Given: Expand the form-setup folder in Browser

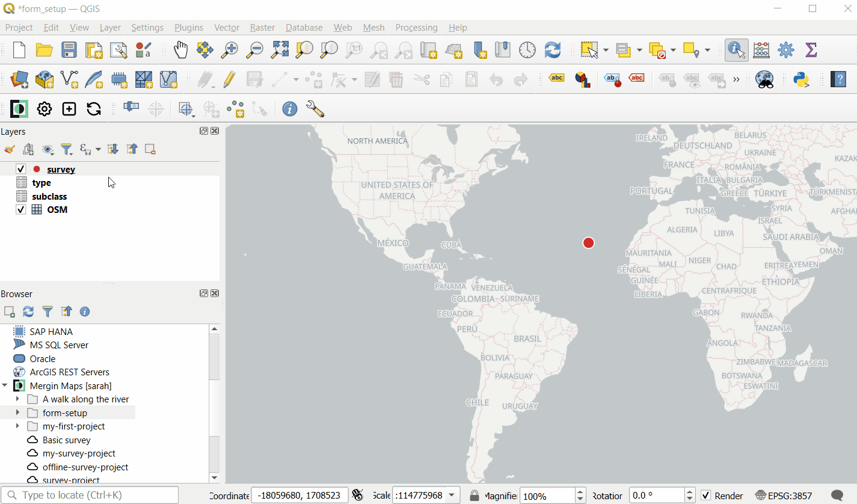Looking at the screenshot, I should tap(17, 413).
